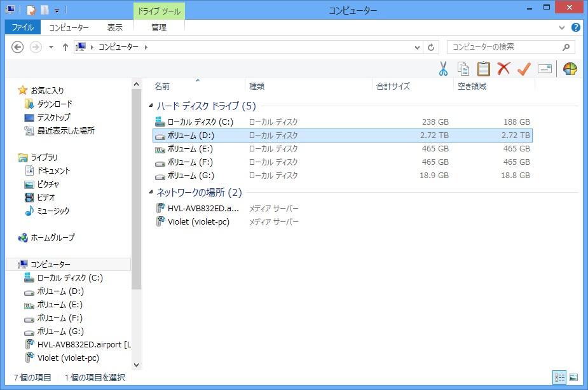588x390 pixels.
Task: Click the Local Disk (C:) drive icon in list
Action: pyautogui.click(x=160, y=122)
